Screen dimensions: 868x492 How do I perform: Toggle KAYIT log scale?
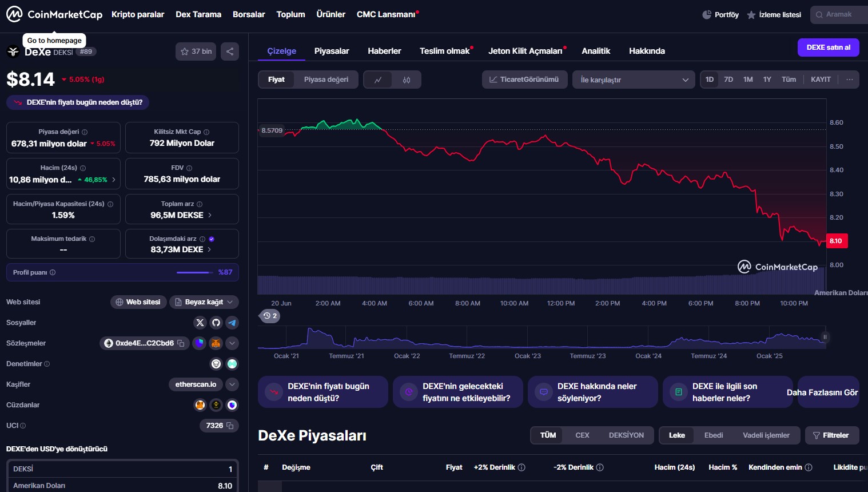(821, 80)
